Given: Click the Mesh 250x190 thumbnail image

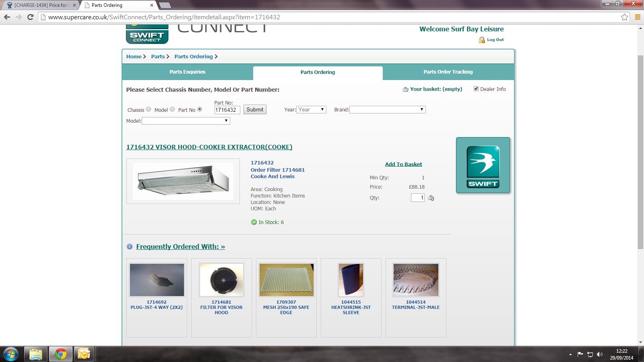Looking at the screenshot, I should (286, 280).
